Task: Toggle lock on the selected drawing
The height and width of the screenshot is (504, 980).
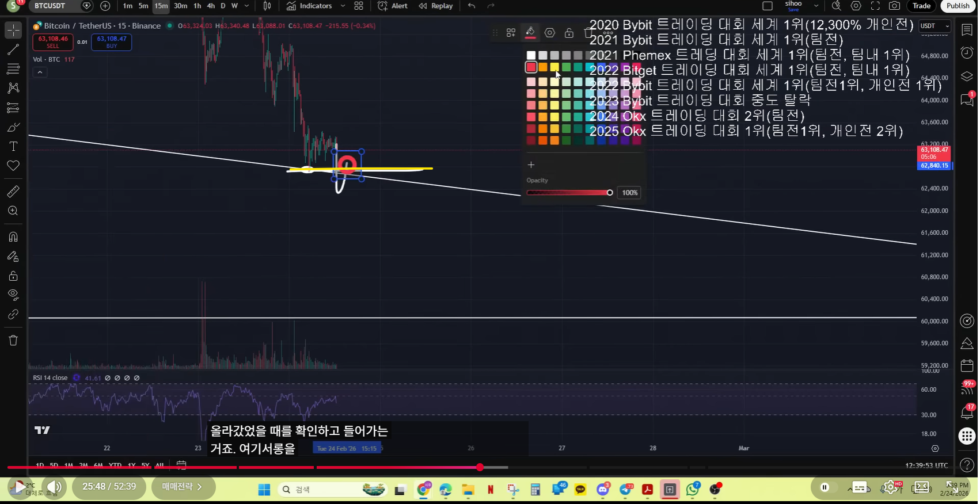Action: click(569, 33)
